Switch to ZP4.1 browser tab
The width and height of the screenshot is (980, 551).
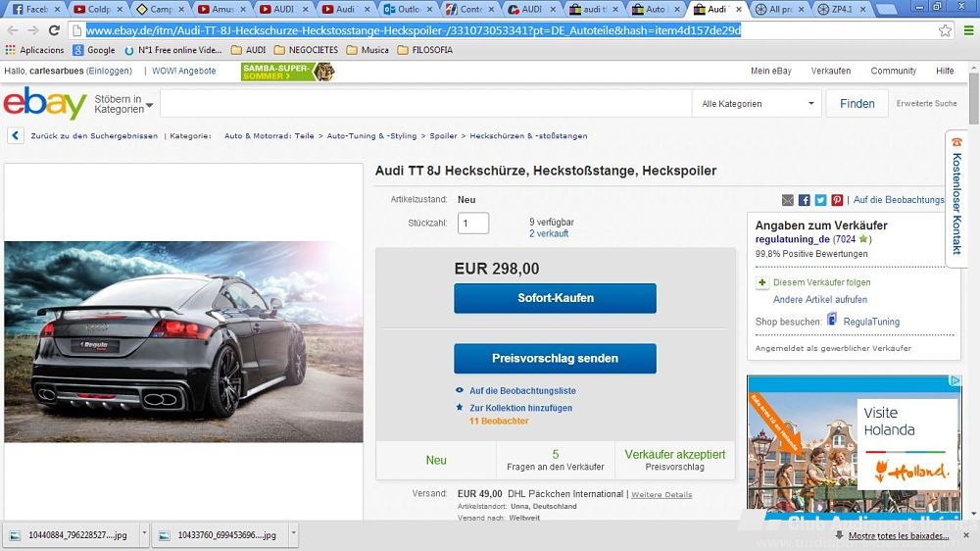click(x=841, y=10)
